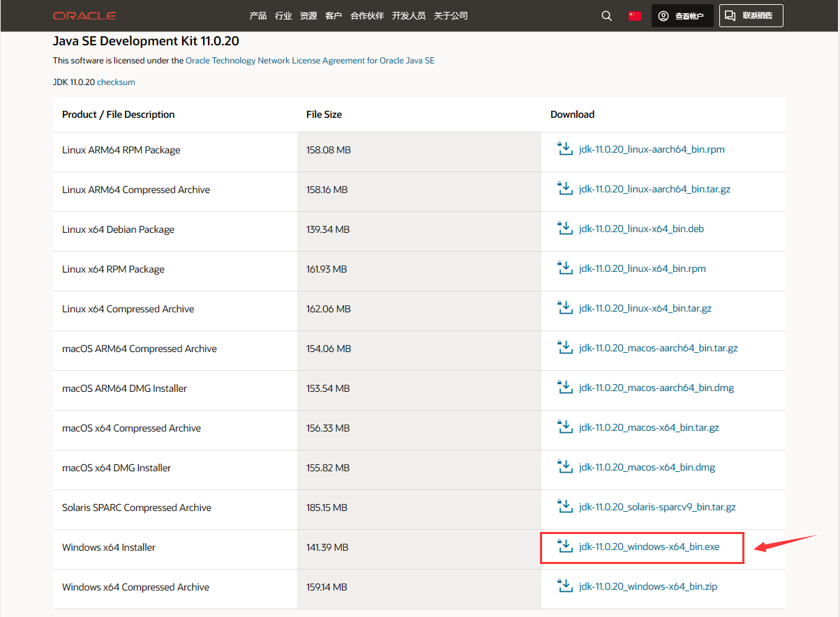Viewport: 840px width, 617px height.
Task: Click the 查看帐户 account button
Action: point(682,15)
